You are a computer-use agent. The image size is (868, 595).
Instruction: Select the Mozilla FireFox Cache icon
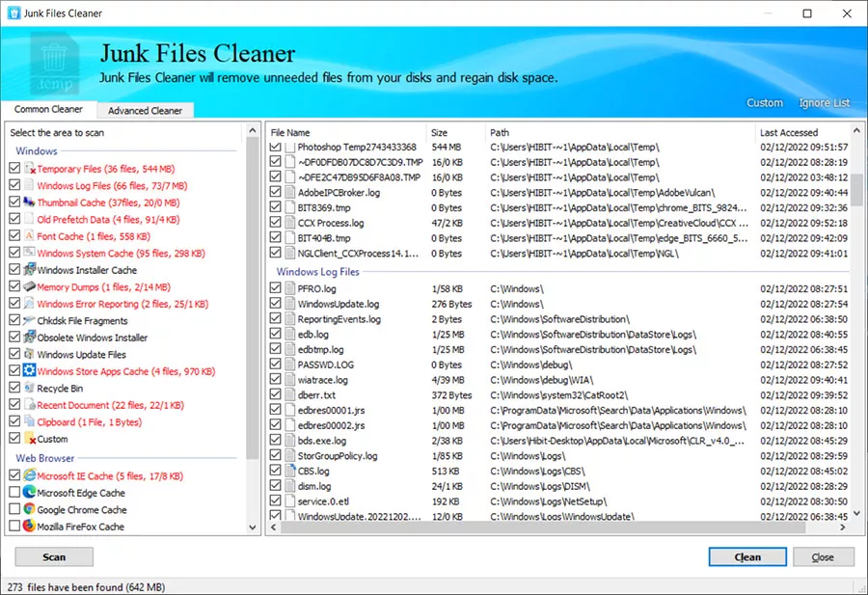27,526
